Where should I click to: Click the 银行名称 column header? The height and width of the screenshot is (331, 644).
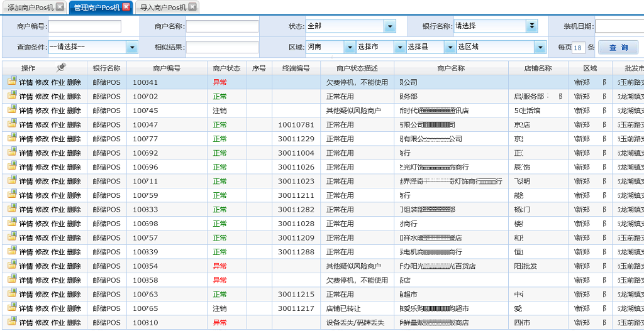point(107,68)
